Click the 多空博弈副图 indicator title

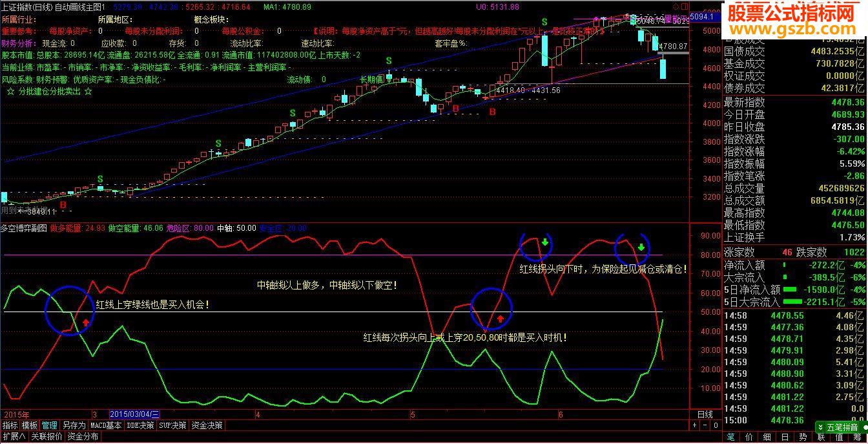tap(24, 228)
